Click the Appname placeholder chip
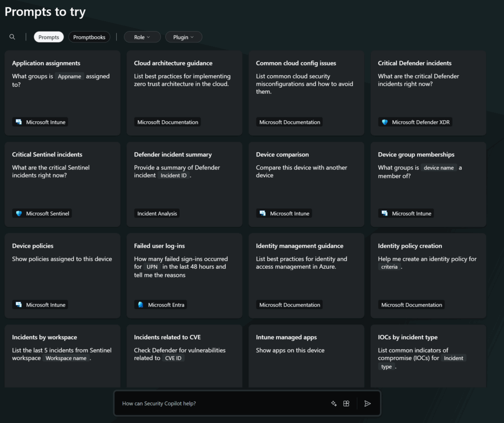 click(69, 76)
